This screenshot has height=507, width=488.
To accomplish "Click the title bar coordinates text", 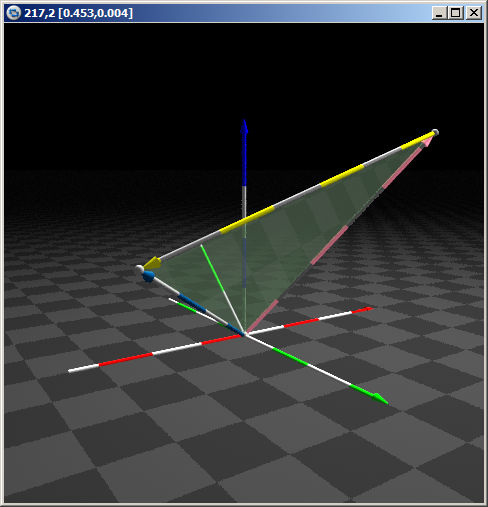I will coord(78,13).
